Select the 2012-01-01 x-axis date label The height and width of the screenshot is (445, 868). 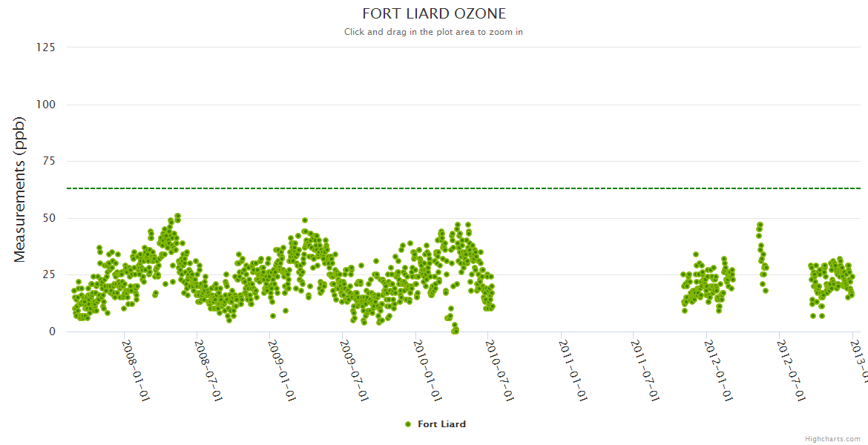718,370
